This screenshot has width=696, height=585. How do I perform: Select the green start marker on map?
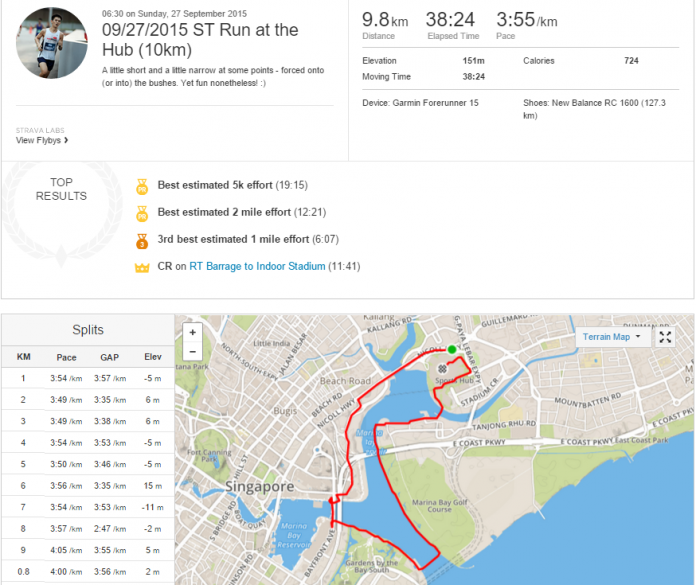[x=452, y=349]
